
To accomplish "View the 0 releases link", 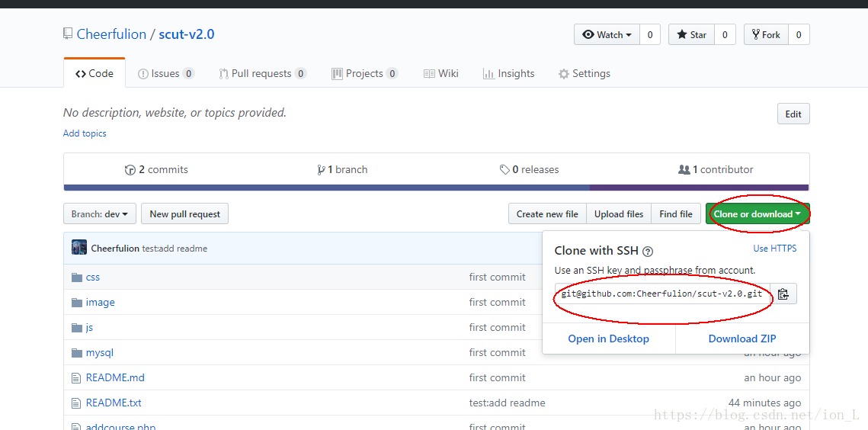I will 529,169.
